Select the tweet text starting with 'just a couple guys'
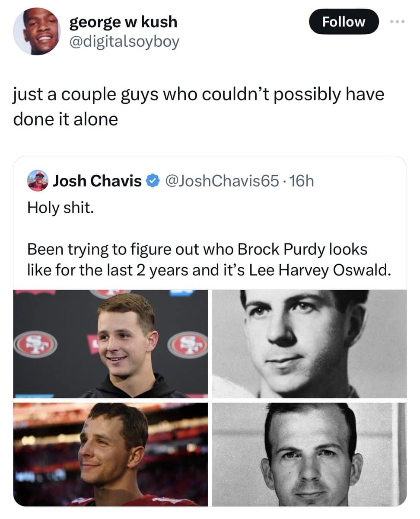The width and height of the screenshot is (420, 519). coord(199,106)
